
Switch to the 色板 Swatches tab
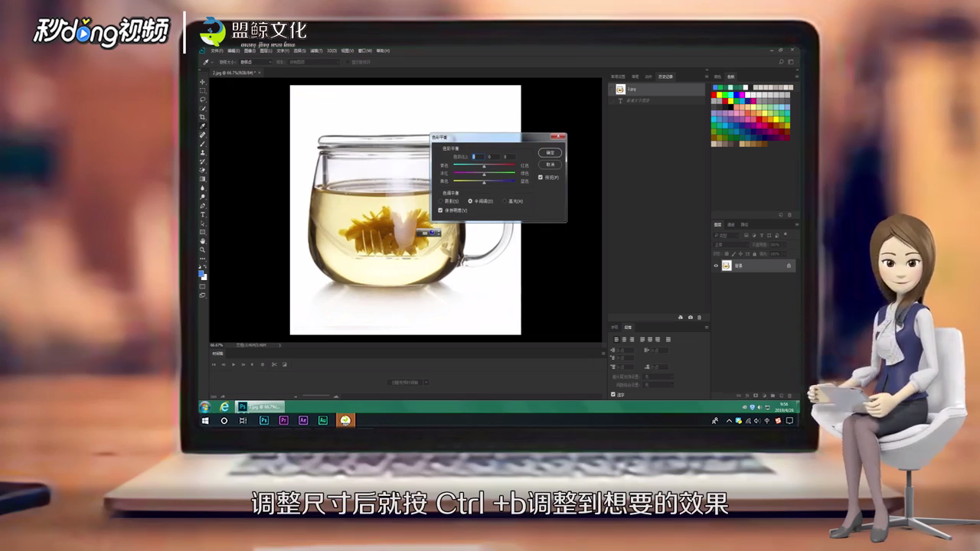(730, 77)
